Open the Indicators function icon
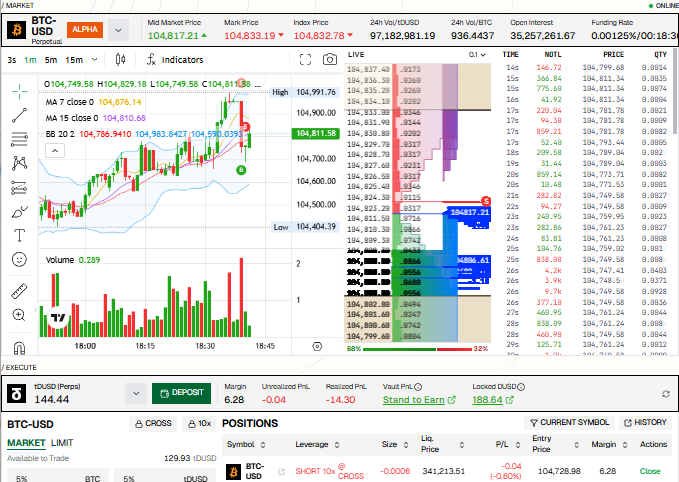 pyautogui.click(x=151, y=59)
